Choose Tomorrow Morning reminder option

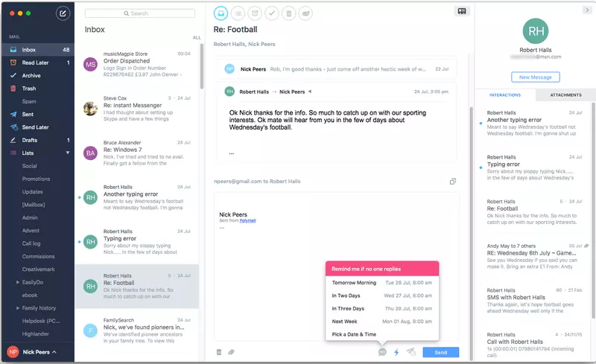(x=382, y=283)
